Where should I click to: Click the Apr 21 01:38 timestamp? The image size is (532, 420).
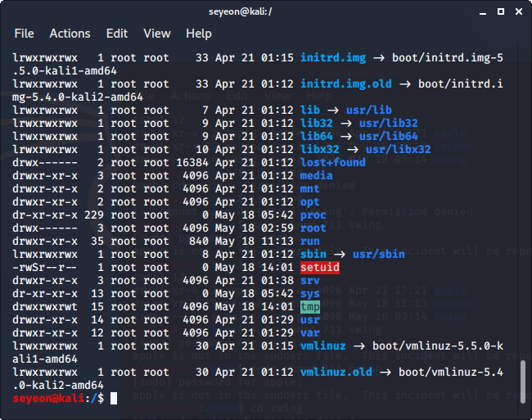pyautogui.click(x=254, y=281)
